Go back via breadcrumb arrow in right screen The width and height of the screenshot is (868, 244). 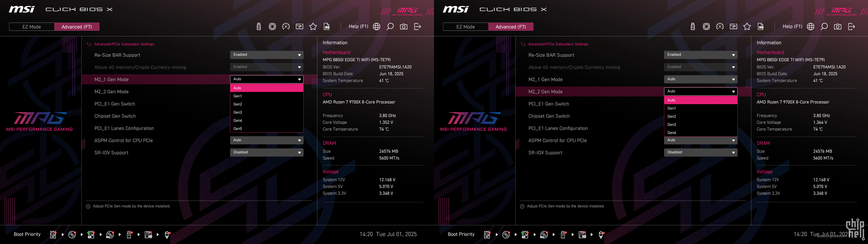(523, 44)
